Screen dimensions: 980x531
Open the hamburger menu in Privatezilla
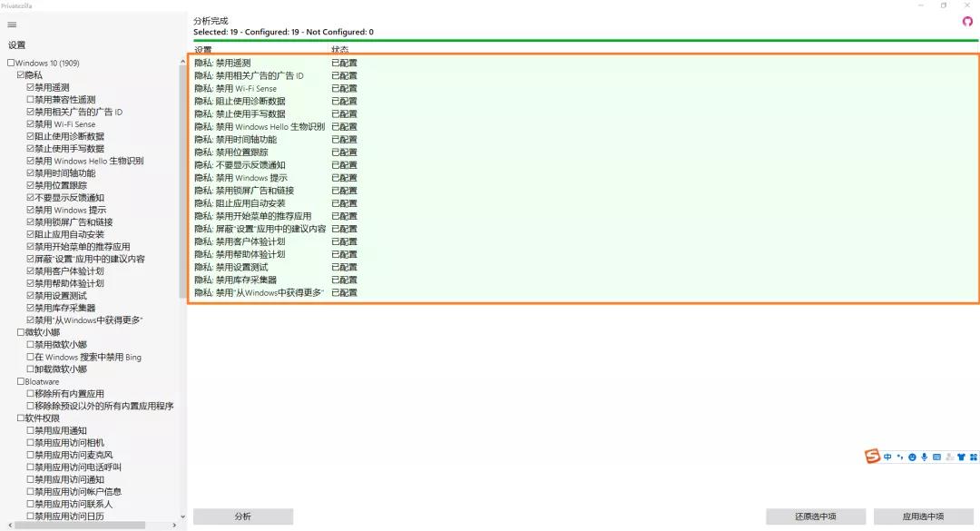(12, 25)
